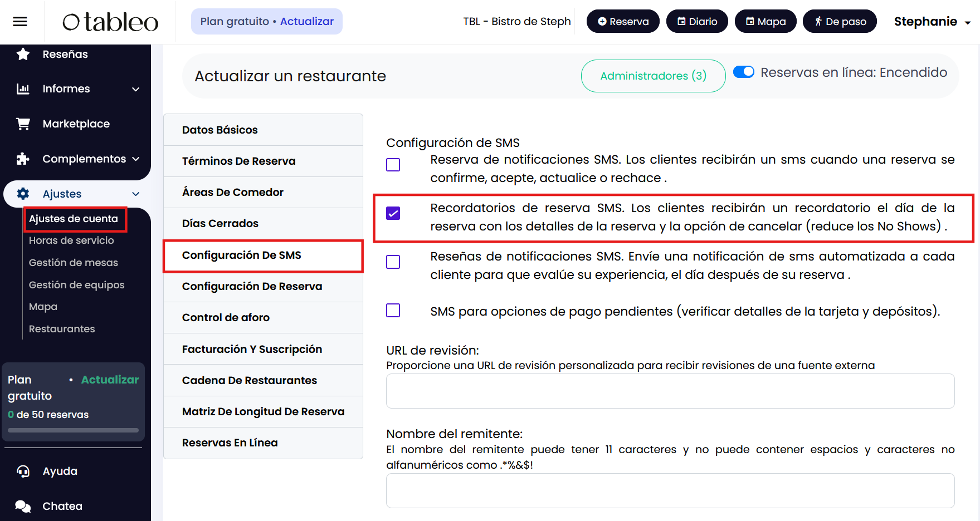Expand the Complementos chevron

(x=135, y=159)
